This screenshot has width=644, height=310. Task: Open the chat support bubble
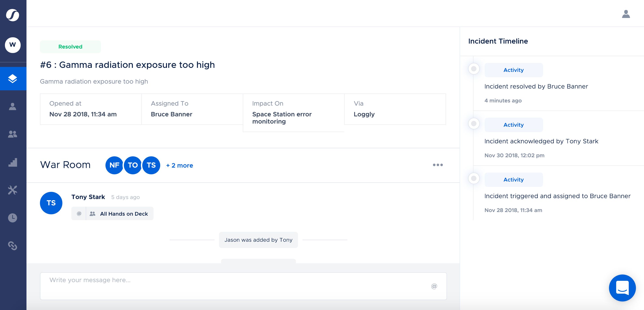pos(622,288)
